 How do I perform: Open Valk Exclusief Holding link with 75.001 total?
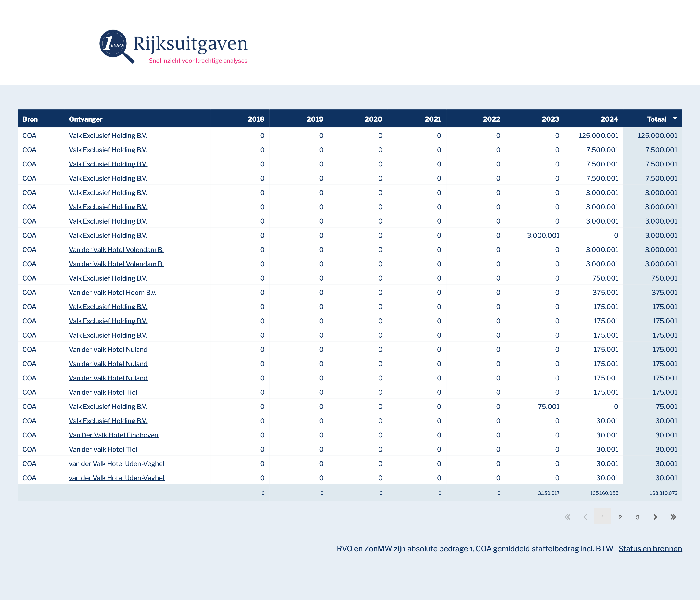pos(108,407)
